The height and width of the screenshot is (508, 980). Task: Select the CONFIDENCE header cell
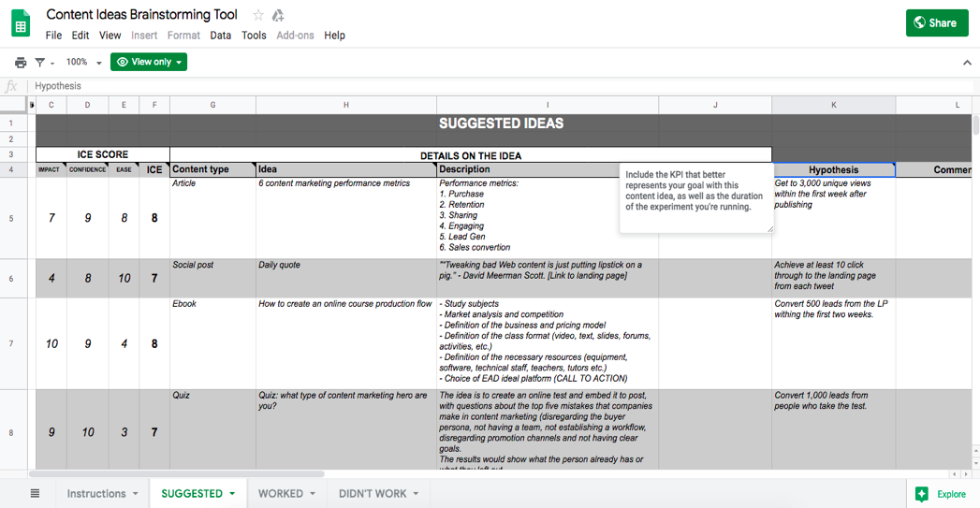coord(87,169)
